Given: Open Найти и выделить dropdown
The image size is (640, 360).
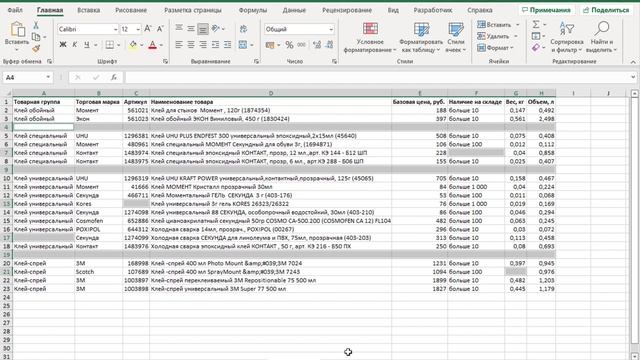Looking at the screenshot, I should 602,38.
